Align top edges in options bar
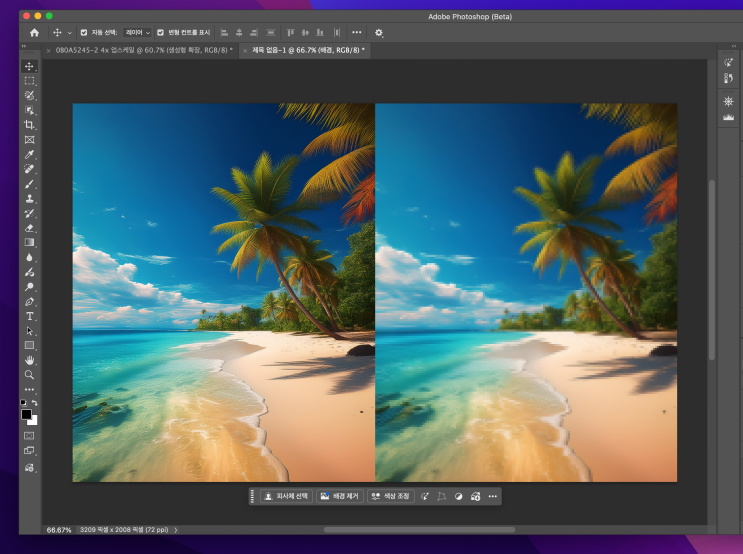This screenshot has width=743, height=554. 290,33
